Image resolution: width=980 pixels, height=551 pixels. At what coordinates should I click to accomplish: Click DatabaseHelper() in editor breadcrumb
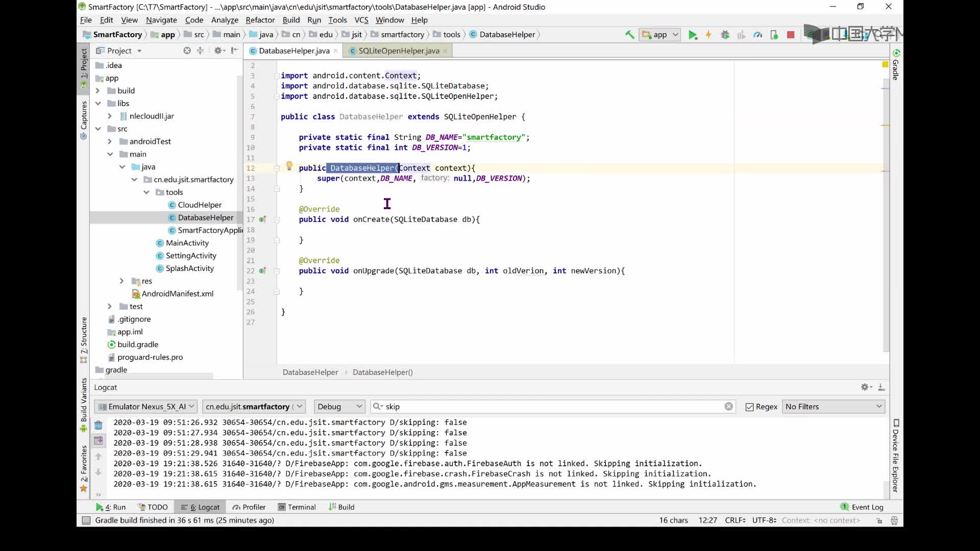(382, 372)
